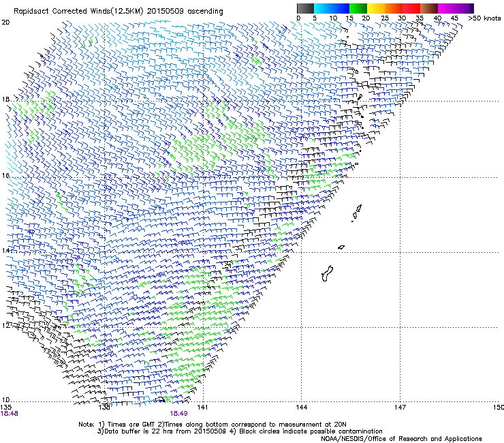Viewport: 504px width, 443px height.
Task: Click the '>50 knots' legend label
Action: (x=484, y=18)
